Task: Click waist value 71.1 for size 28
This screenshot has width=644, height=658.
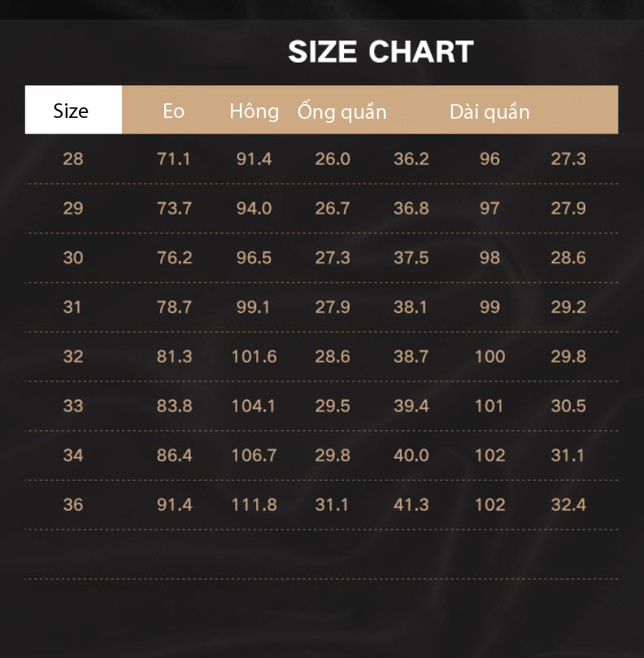Action: click(174, 159)
